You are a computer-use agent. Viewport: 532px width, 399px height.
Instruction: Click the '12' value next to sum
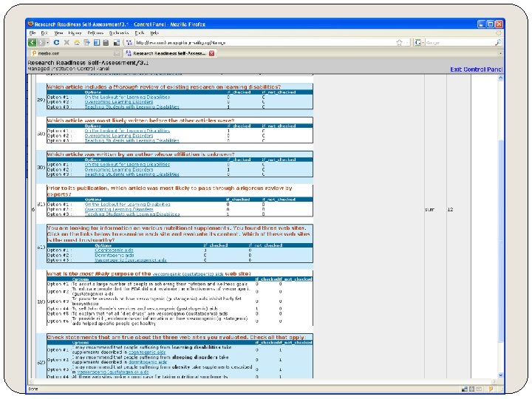click(450, 210)
